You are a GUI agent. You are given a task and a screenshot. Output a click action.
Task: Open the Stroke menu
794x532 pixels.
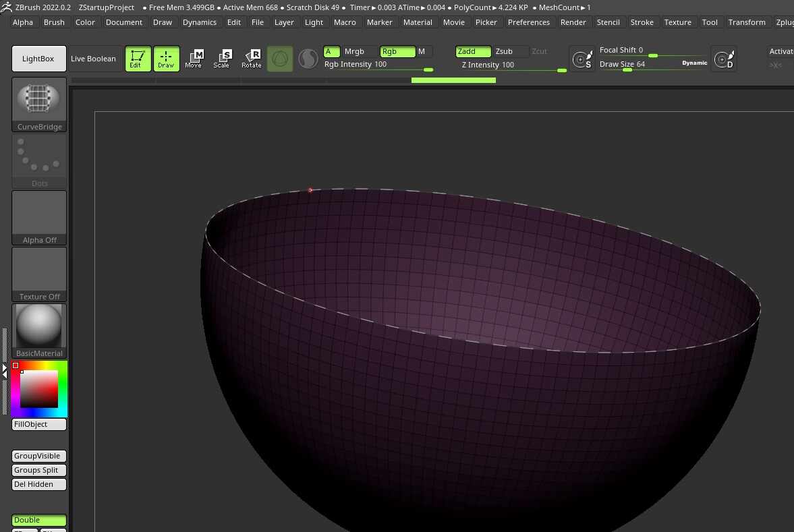coord(642,22)
